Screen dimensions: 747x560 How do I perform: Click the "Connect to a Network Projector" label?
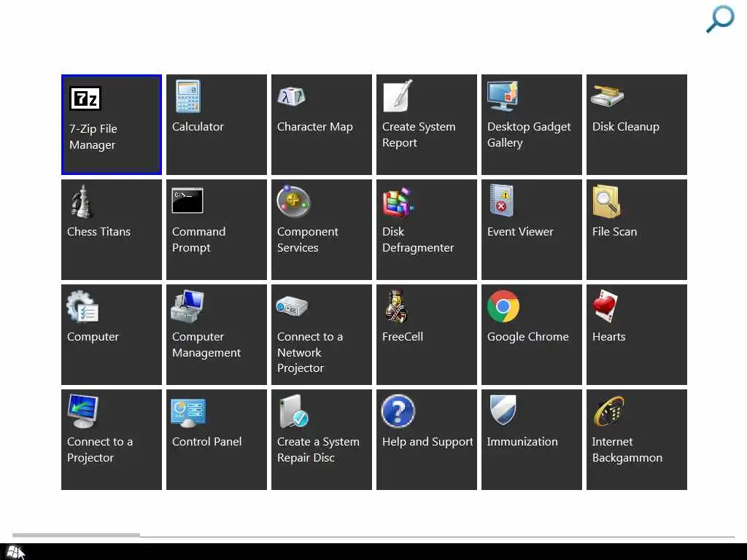[x=309, y=352]
